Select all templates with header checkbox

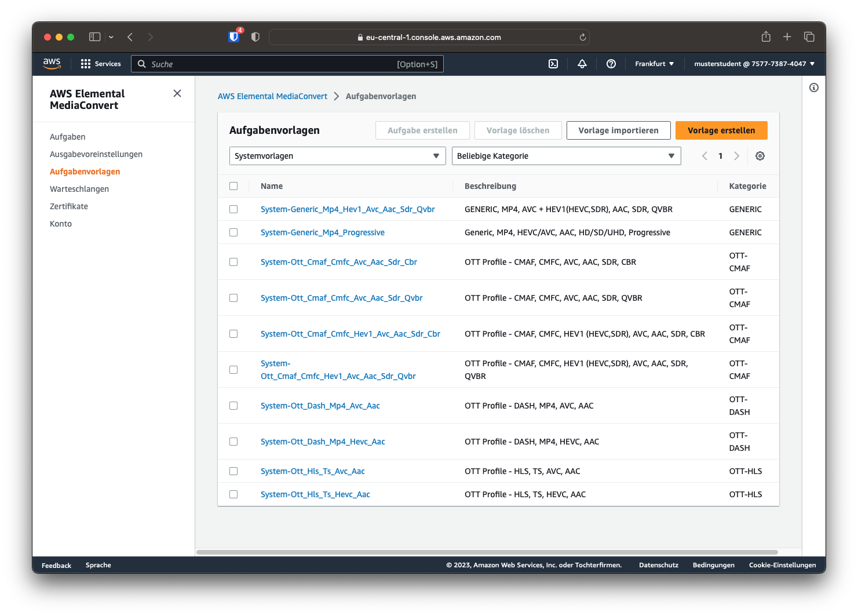(x=233, y=186)
